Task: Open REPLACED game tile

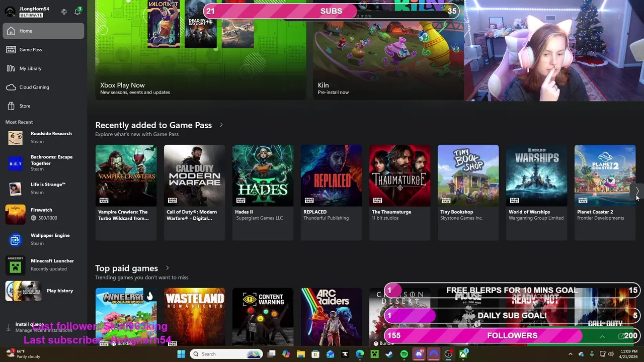Action: point(331,192)
